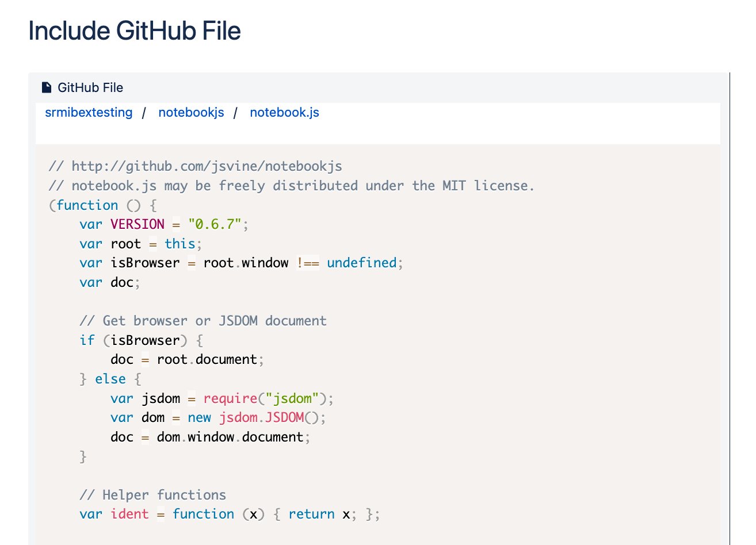The height and width of the screenshot is (545, 756).
Task: Click the 'var ident = function' line
Action: 230,514
